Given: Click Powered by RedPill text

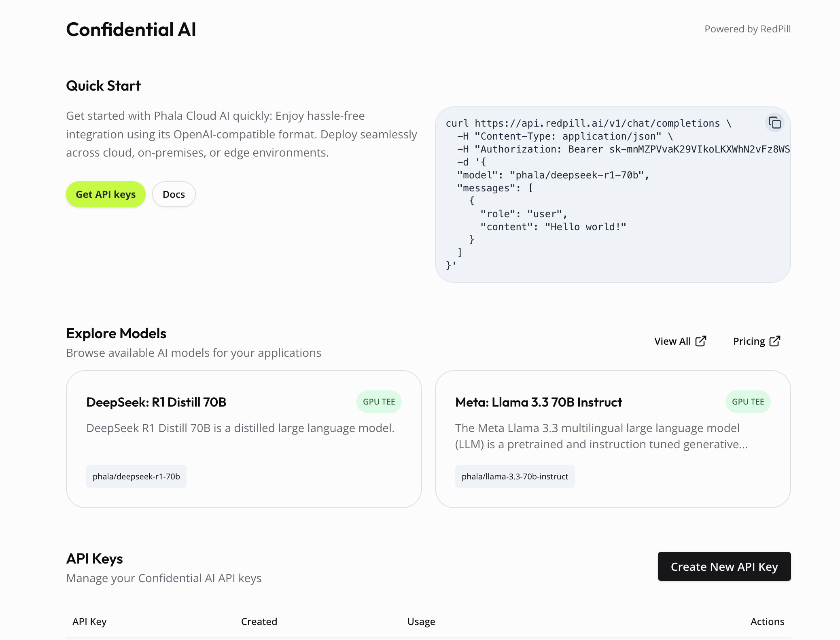Looking at the screenshot, I should click(747, 29).
